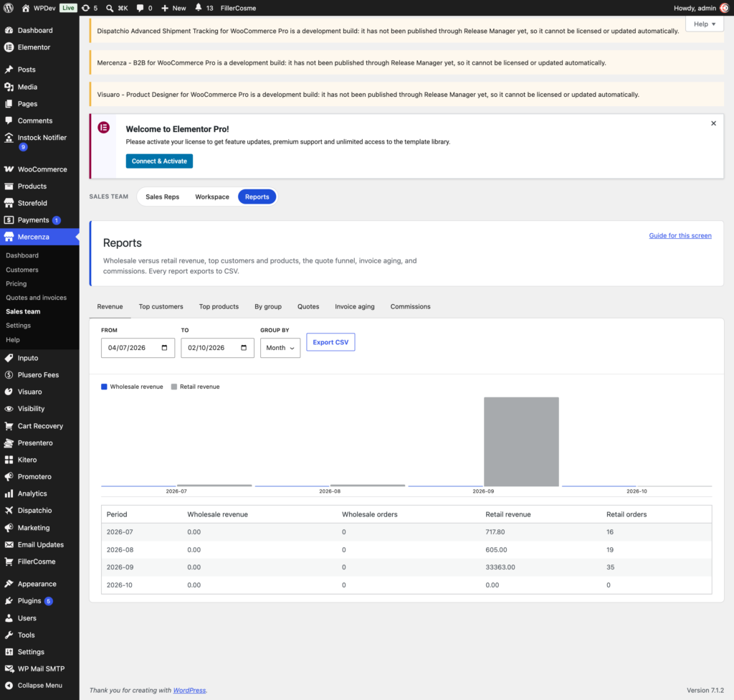The image size is (734, 700).
Task: Click the Kitero grid icon
Action: [x=9, y=460]
